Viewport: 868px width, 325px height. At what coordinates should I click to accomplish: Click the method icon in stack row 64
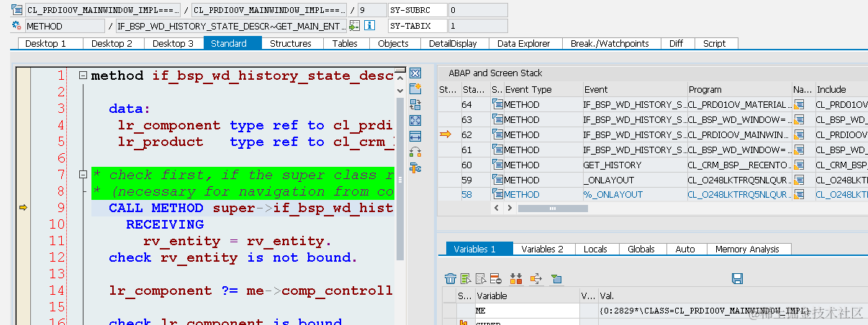[497, 105]
